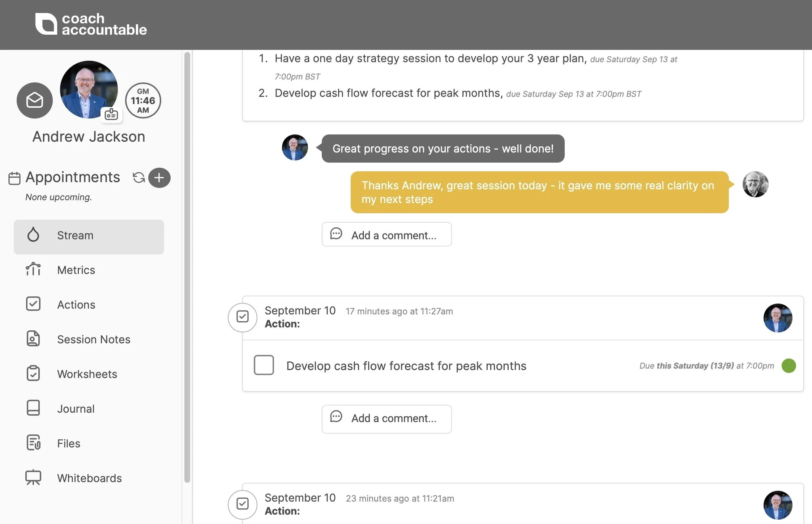Click the ID card badge on profile photo

point(111,115)
